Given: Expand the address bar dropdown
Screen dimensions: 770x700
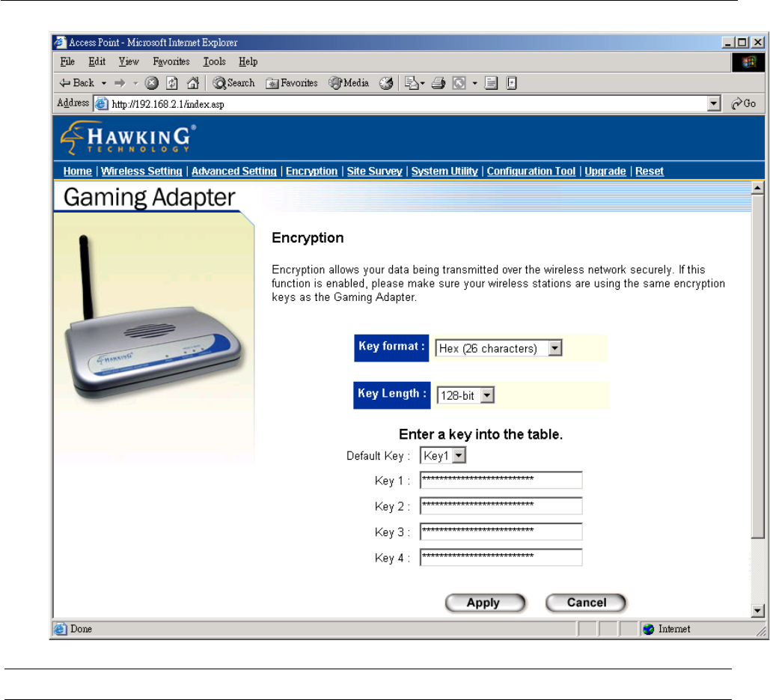Looking at the screenshot, I should click(714, 103).
